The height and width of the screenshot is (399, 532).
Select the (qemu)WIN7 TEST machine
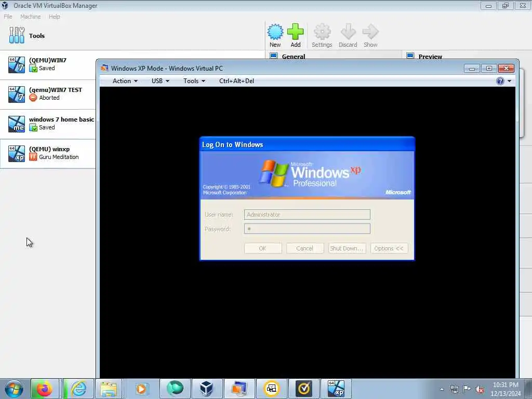coord(48,95)
